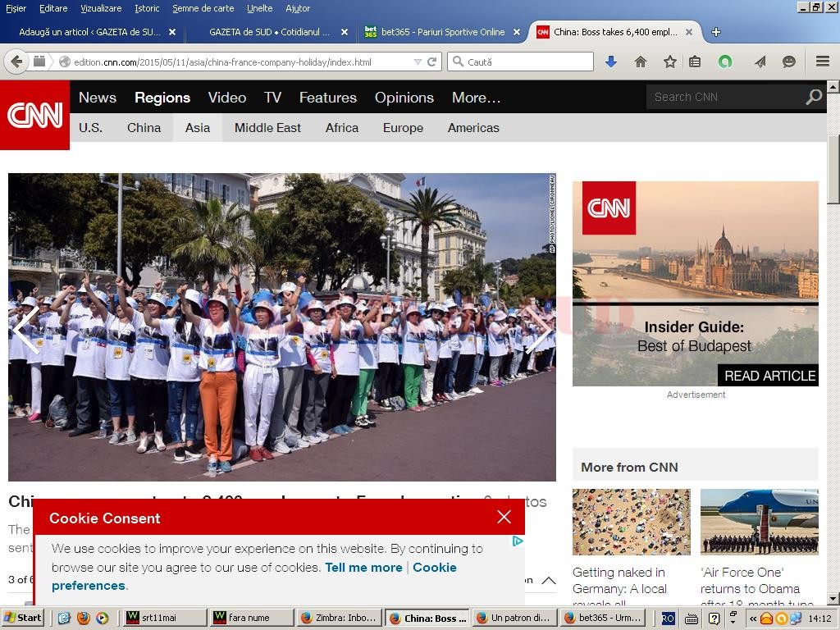Screen dimensions: 840x630
Task: Expand the URL bar history dropdown
Action: click(x=418, y=62)
